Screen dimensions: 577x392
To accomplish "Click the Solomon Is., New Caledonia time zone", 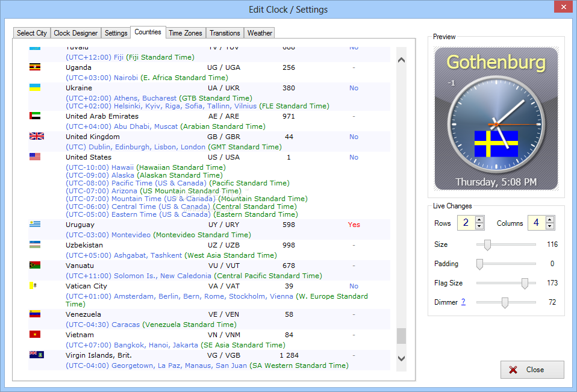I will (194, 276).
